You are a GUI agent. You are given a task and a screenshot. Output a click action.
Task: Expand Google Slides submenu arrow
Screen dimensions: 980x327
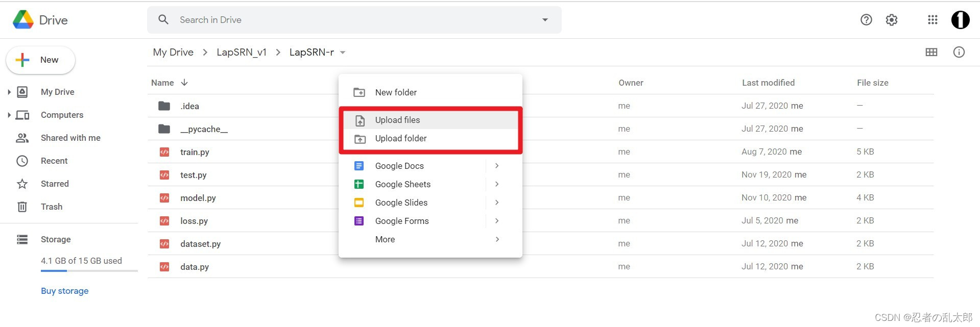point(497,203)
